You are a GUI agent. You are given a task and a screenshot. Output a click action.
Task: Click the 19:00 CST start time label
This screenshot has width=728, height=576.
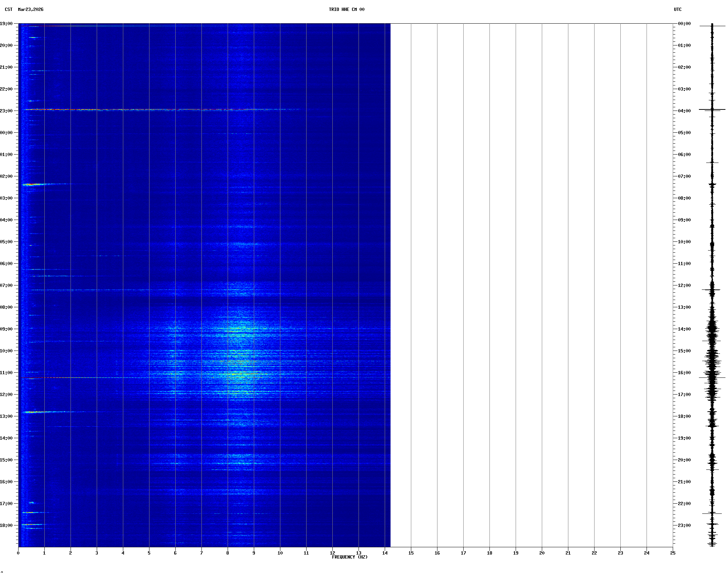7,24
